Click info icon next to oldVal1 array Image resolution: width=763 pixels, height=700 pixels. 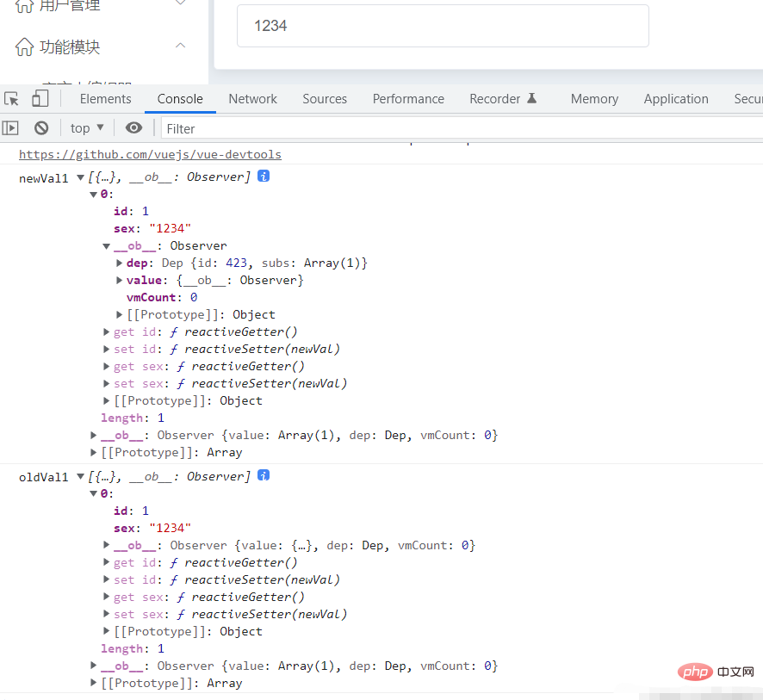264,475
